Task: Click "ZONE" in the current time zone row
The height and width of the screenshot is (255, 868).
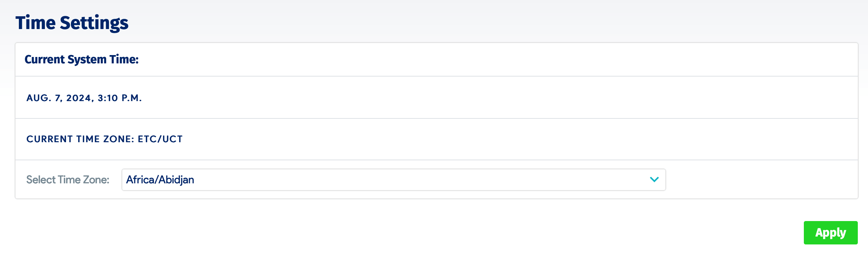Action: pyautogui.click(x=117, y=139)
